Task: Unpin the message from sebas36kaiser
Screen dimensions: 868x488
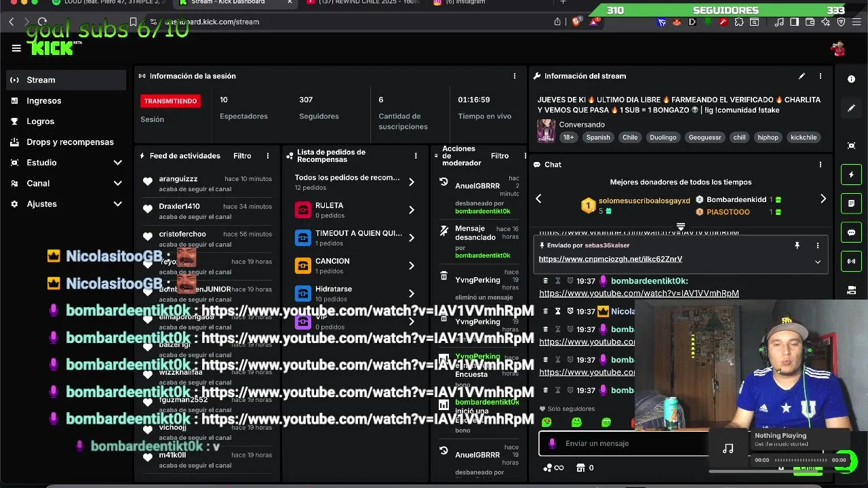Action: coord(797,245)
